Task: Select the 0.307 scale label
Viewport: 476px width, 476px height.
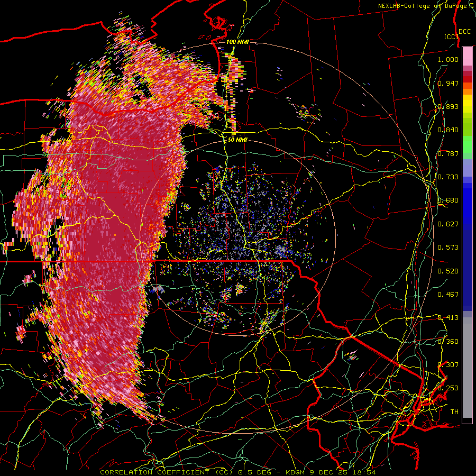Action: click(448, 365)
